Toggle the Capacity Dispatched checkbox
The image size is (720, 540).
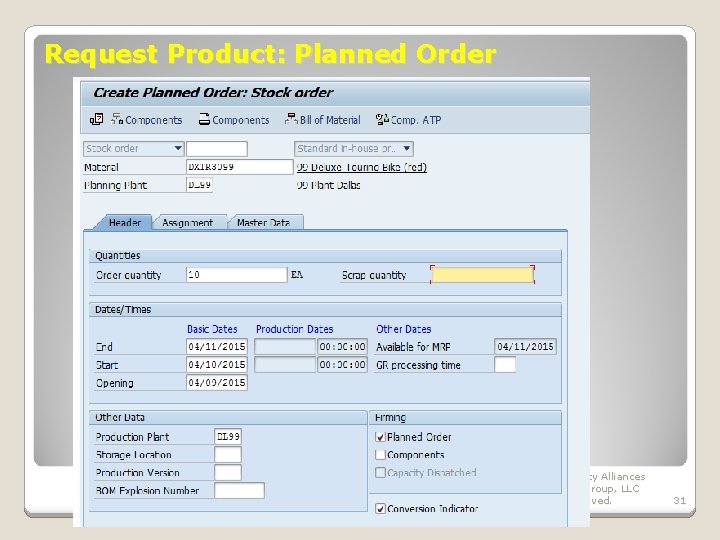click(380, 472)
